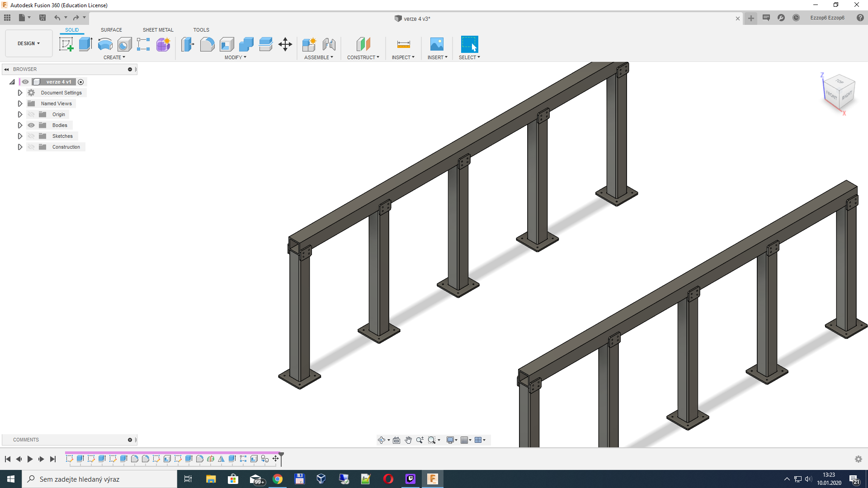The image size is (868, 488).
Task: Select the Move/Copy tool
Action: coord(285,44)
